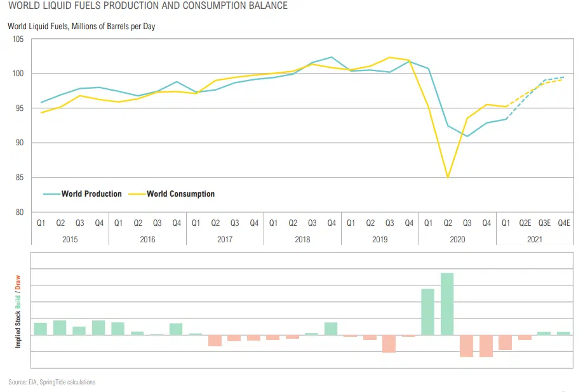Click the World Production legend label

click(91, 194)
